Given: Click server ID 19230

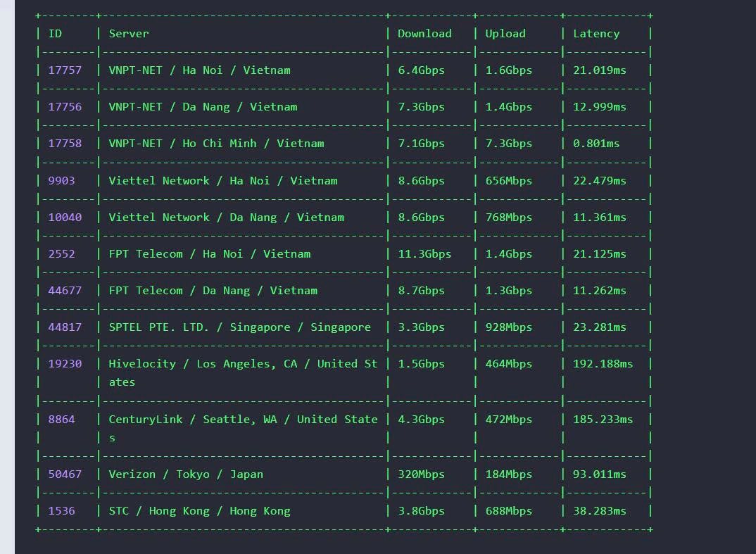Looking at the screenshot, I should pyautogui.click(x=65, y=364).
